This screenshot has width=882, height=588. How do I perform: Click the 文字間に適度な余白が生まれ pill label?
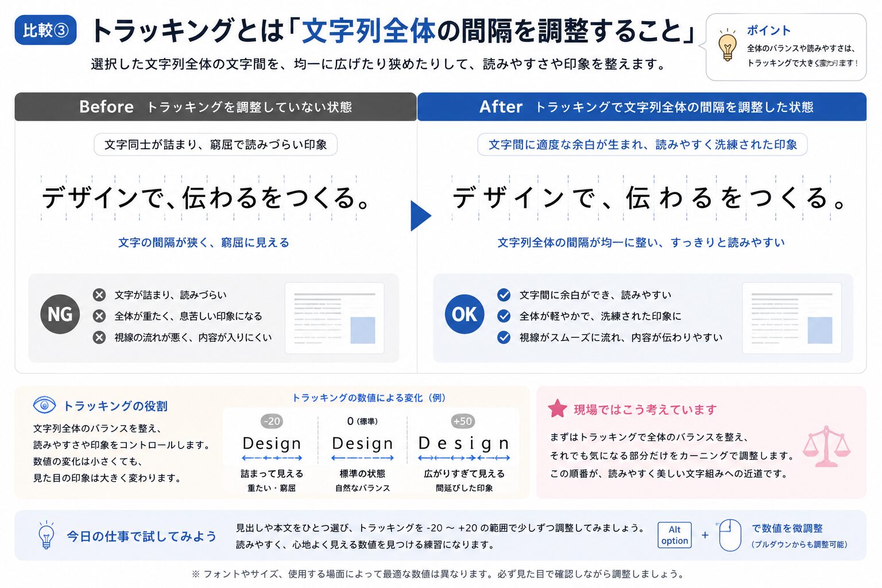[x=643, y=145]
